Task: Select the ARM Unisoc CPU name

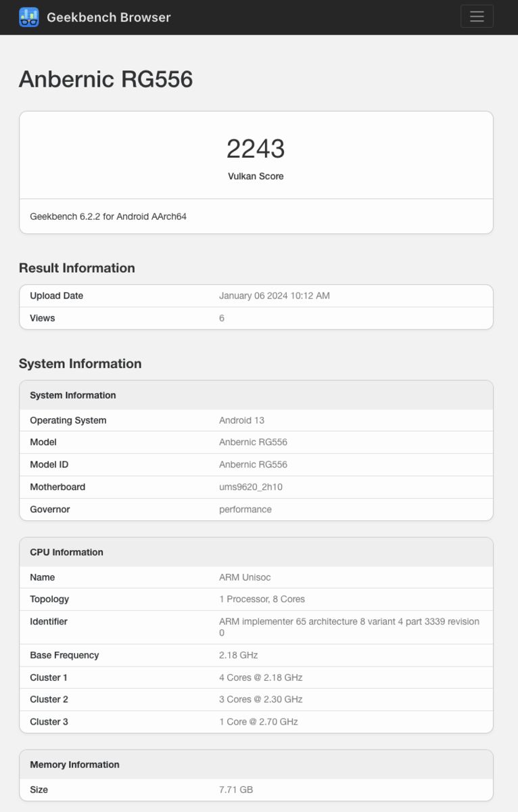Action: [245, 577]
